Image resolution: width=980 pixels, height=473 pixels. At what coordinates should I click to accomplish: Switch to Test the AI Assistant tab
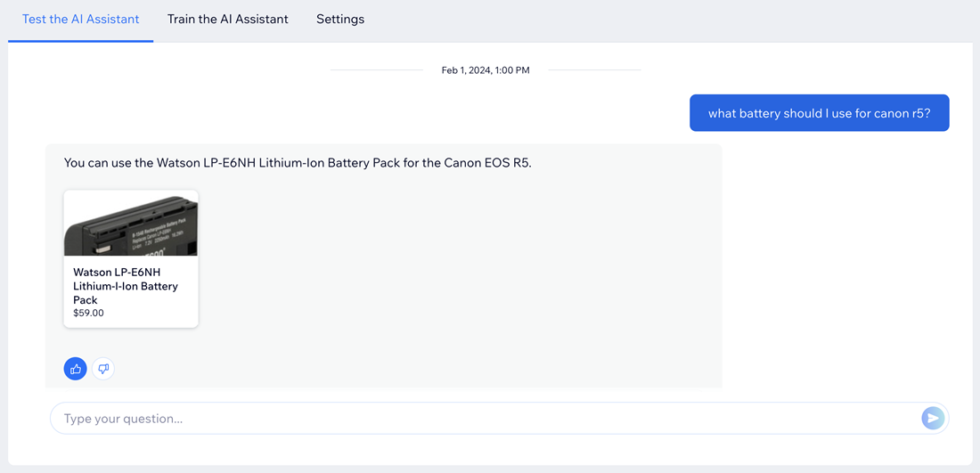click(x=80, y=20)
